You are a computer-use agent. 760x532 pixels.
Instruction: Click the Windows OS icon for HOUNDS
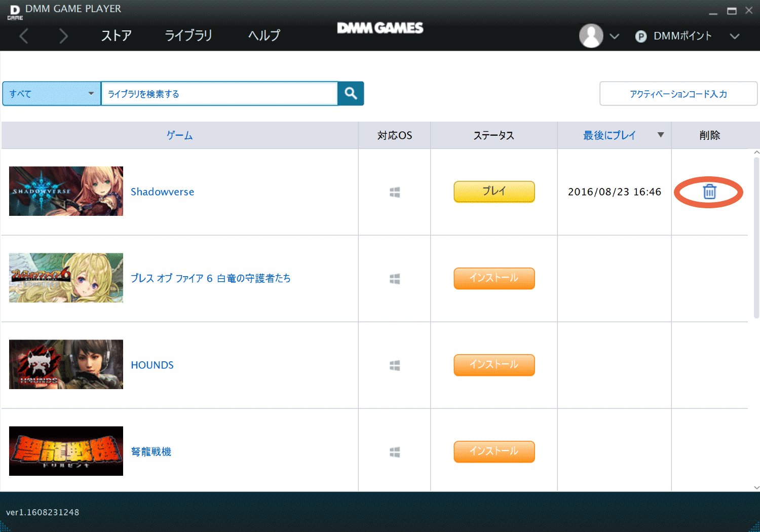click(x=395, y=365)
